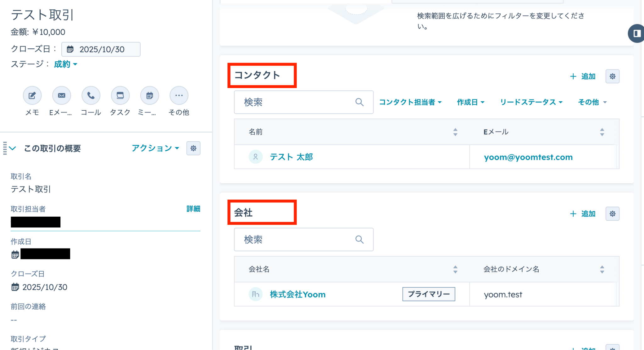This screenshot has width=644, height=350.
Task: Click the Task (タスク) icon
Action: (120, 95)
